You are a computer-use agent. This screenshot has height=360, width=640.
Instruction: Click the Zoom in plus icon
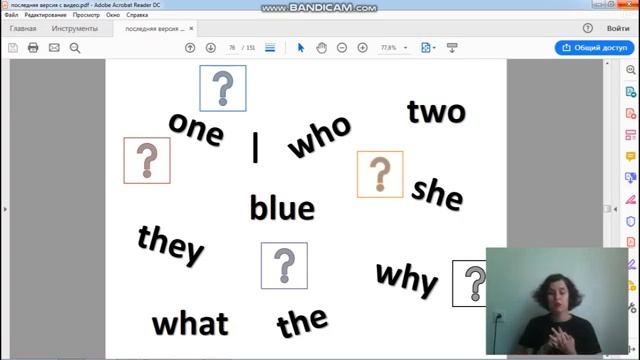pyautogui.click(x=362, y=48)
